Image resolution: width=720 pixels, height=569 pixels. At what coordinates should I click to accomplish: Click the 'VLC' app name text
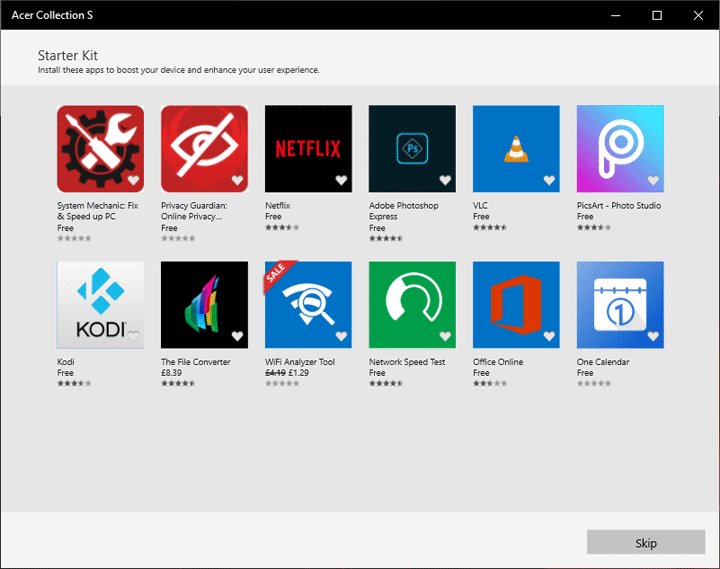480,205
